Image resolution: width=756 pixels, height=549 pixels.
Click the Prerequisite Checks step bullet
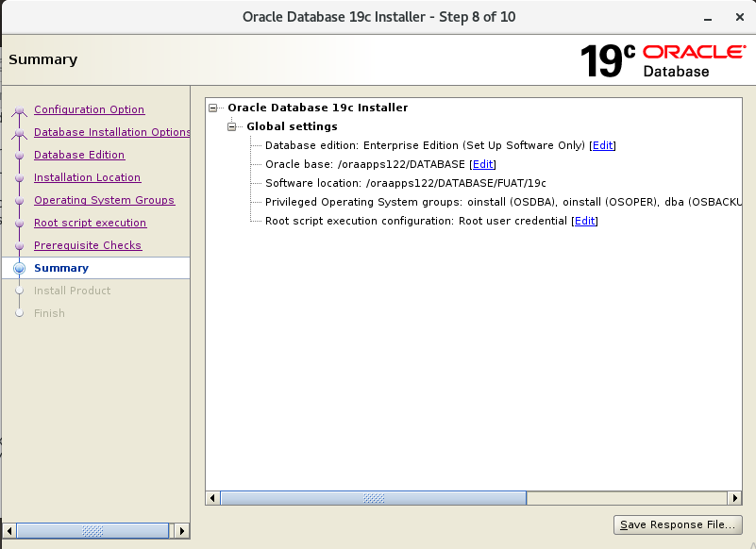pos(19,246)
